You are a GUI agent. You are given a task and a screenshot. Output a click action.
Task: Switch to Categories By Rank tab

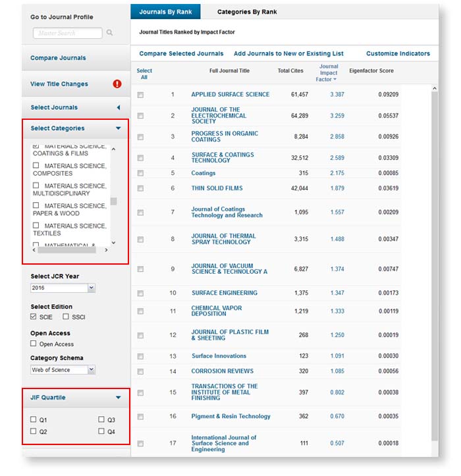click(x=247, y=12)
